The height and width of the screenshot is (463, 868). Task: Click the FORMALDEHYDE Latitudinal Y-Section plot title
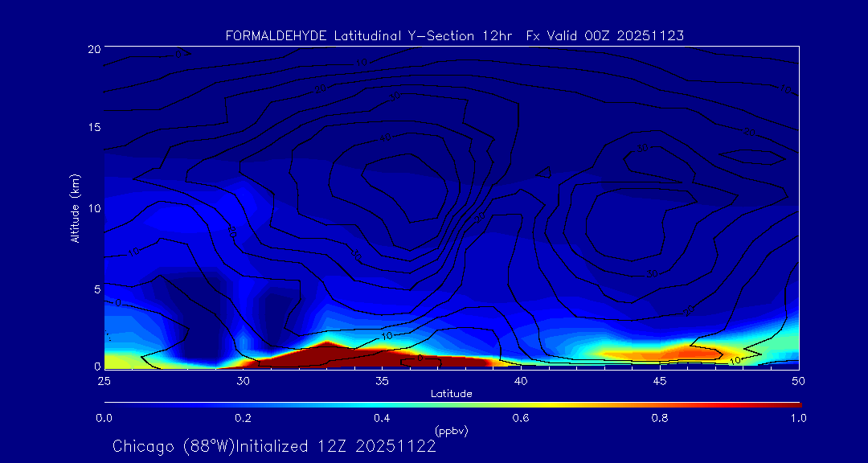click(x=454, y=36)
